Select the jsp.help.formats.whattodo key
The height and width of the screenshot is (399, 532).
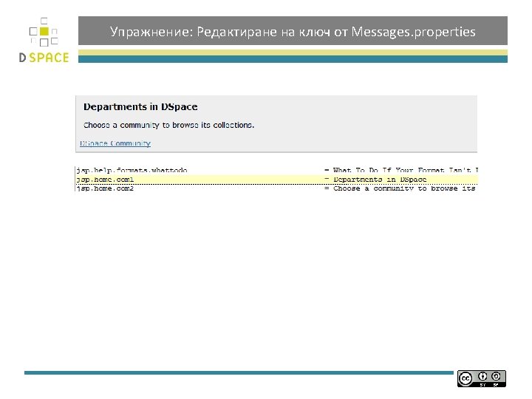pyautogui.click(x=132, y=171)
